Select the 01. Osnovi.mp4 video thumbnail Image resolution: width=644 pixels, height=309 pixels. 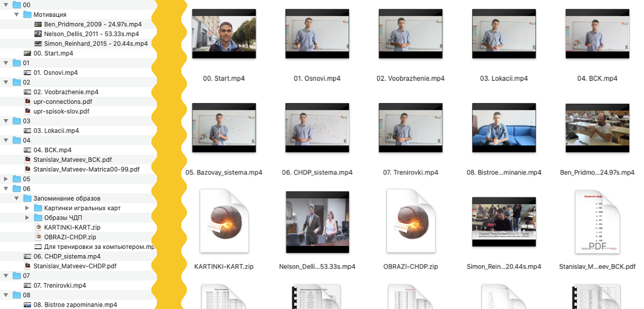tap(317, 34)
